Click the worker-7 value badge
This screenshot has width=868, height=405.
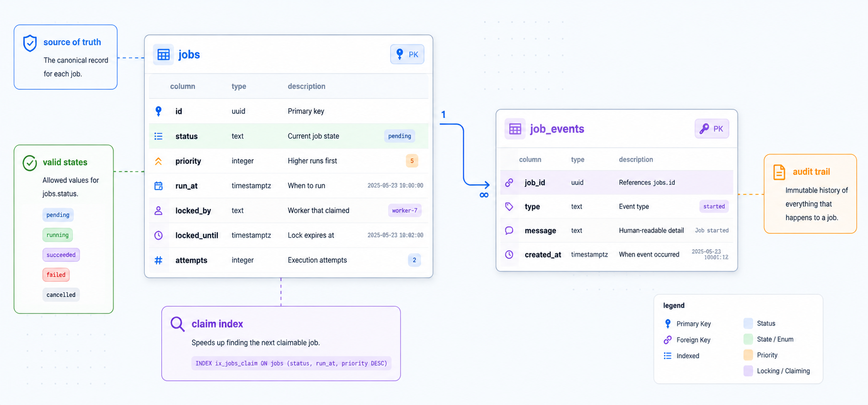tap(405, 210)
